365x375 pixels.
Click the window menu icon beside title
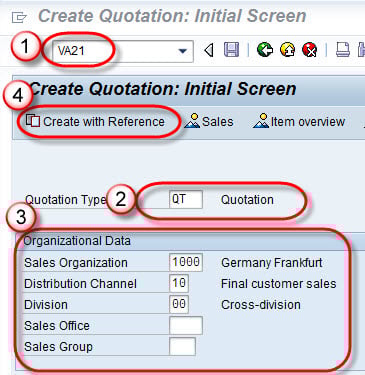pyautogui.click(x=19, y=17)
